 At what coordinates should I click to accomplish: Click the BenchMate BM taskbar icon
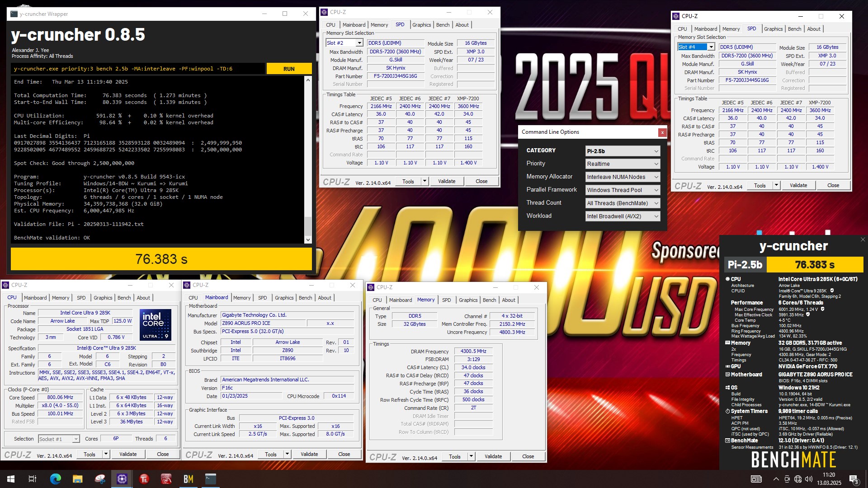click(189, 479)
